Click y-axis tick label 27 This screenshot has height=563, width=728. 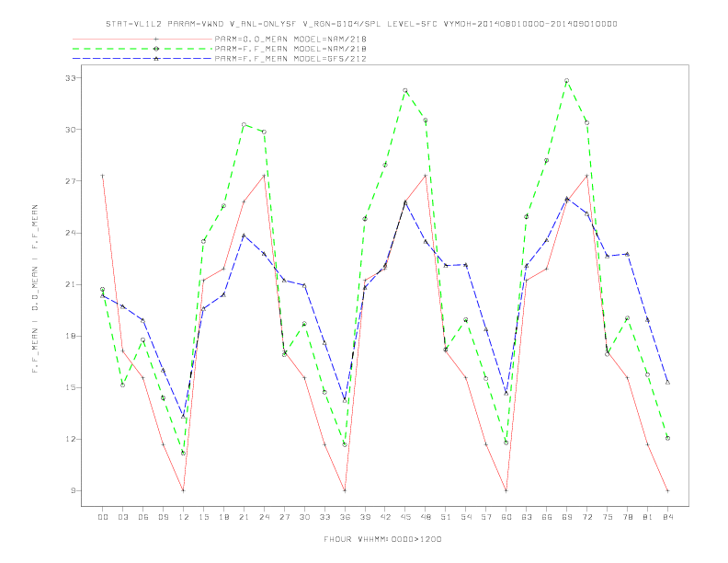pos(70,181)
